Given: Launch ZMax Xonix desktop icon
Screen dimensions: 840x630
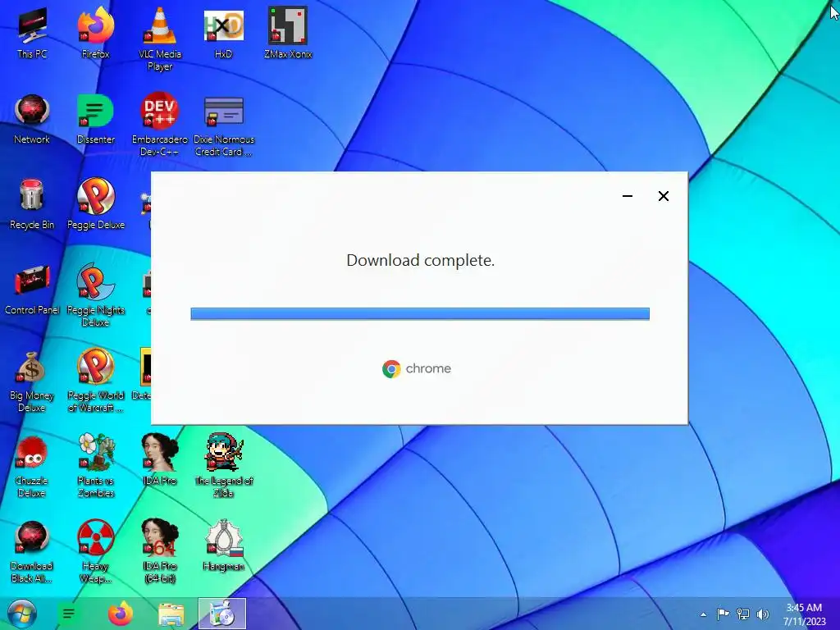Looking at the screenshot, I should tap(288, 32).
